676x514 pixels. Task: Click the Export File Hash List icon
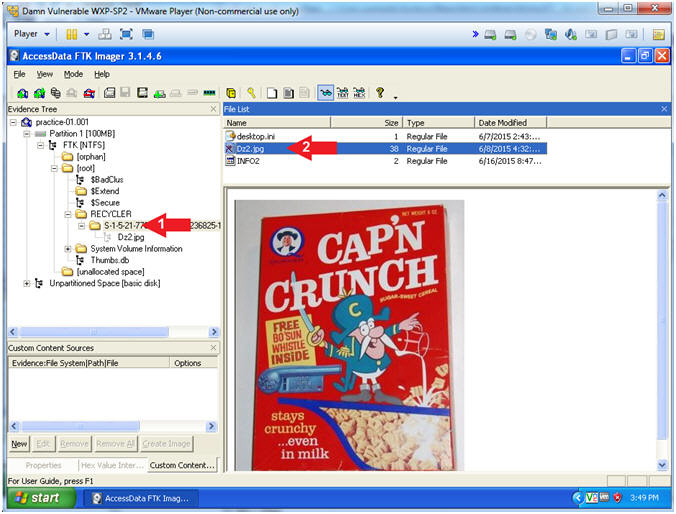click(288, 93)
